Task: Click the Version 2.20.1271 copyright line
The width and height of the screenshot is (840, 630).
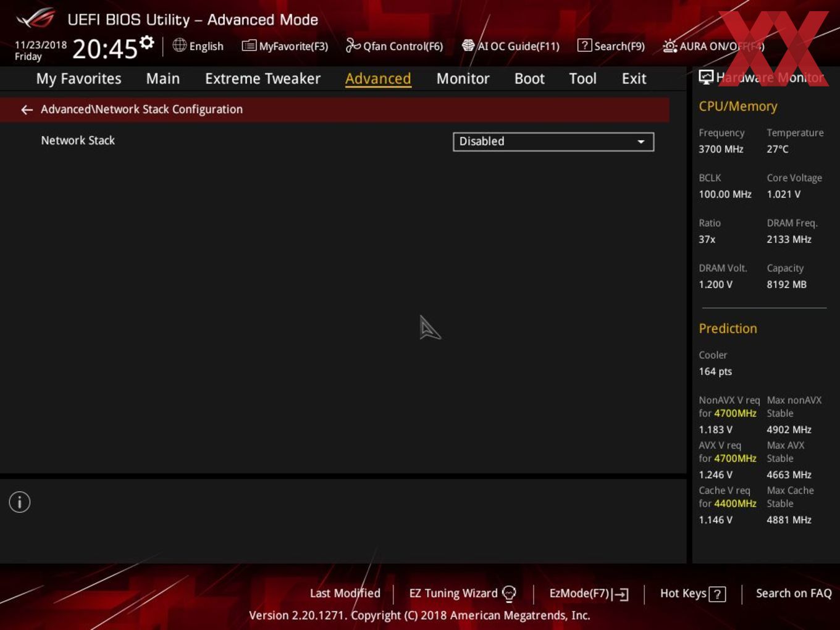Action: click(419, 615)
